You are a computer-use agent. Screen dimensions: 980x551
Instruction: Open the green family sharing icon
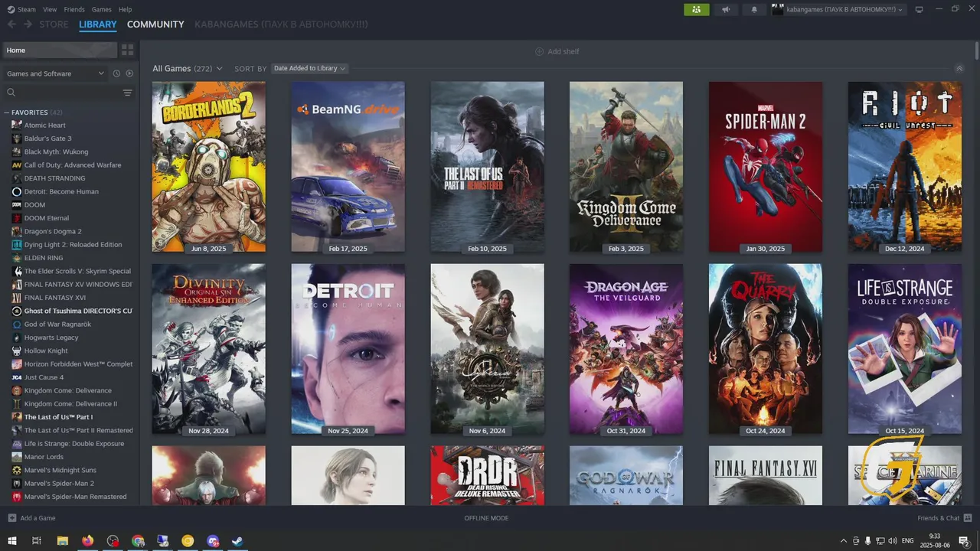[x=696, y=9]
